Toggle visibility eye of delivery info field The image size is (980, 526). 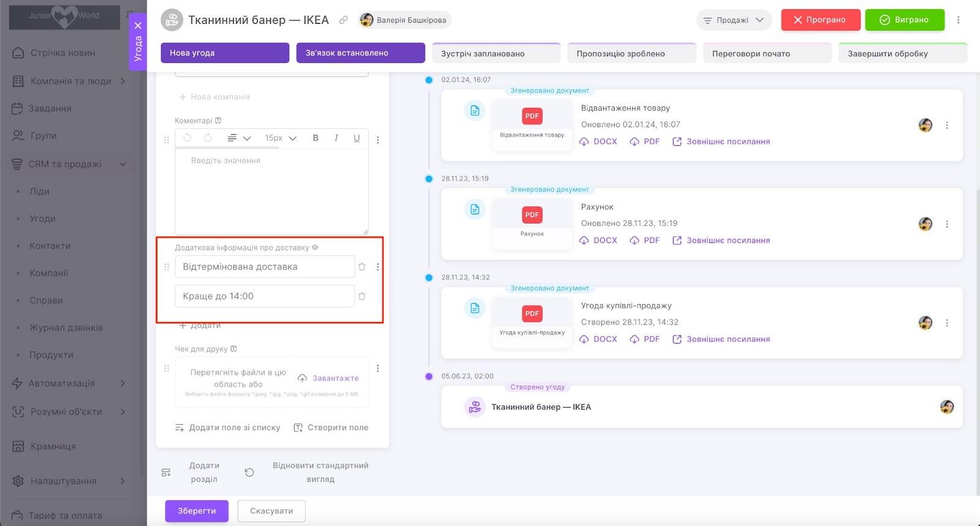click(315, 247)
